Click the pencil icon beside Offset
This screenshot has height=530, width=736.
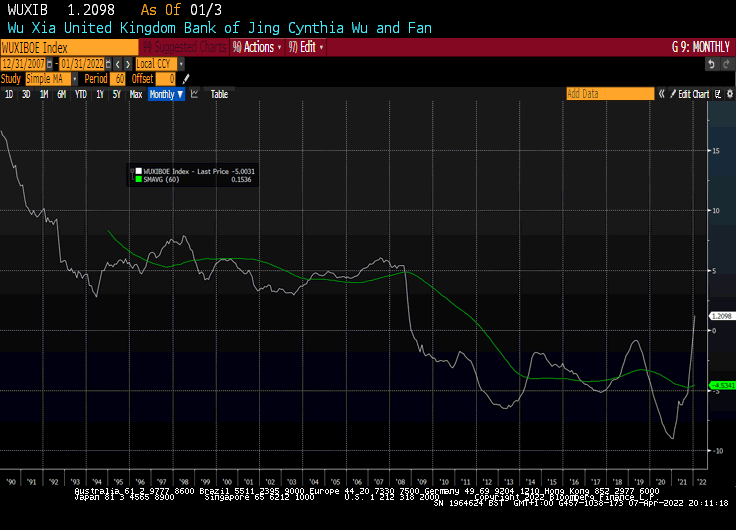click(x=186, y=78)
